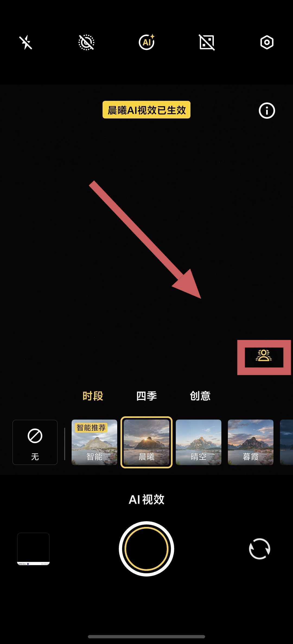The width and height of the screenshot is (293, 644).
Task: Tap the shutter button
Action: click(146, 549)
